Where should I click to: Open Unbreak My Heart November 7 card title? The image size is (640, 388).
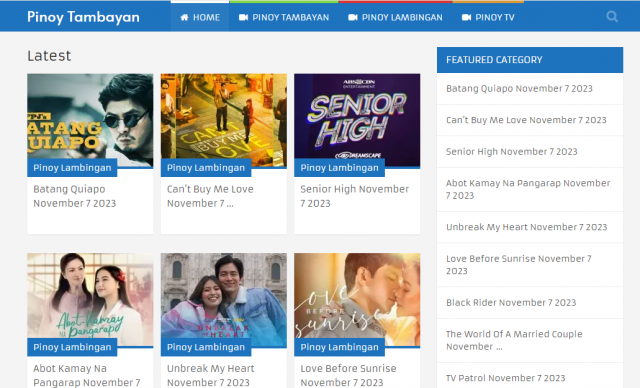coord(210,375)
